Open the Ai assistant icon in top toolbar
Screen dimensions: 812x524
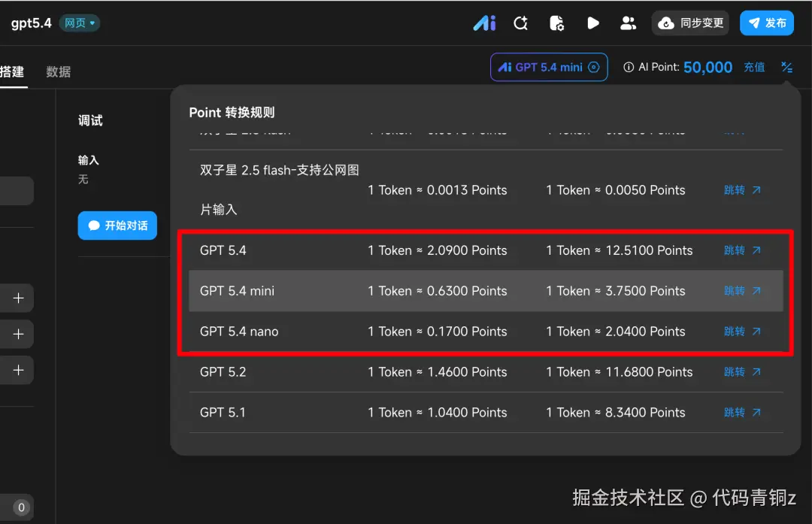pos(484,23)
